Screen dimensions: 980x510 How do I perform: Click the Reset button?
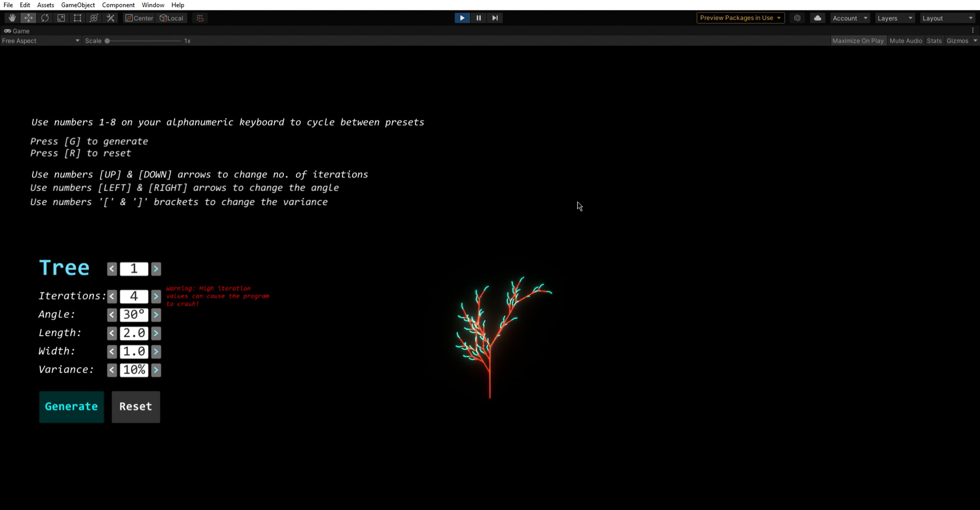coord(136,407)
